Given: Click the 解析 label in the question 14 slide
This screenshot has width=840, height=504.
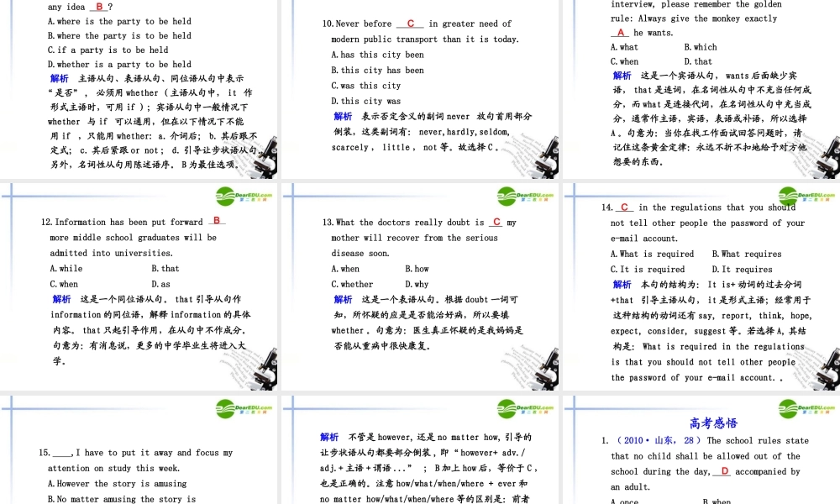Looking at the screenshot, I should pos(622,285).
